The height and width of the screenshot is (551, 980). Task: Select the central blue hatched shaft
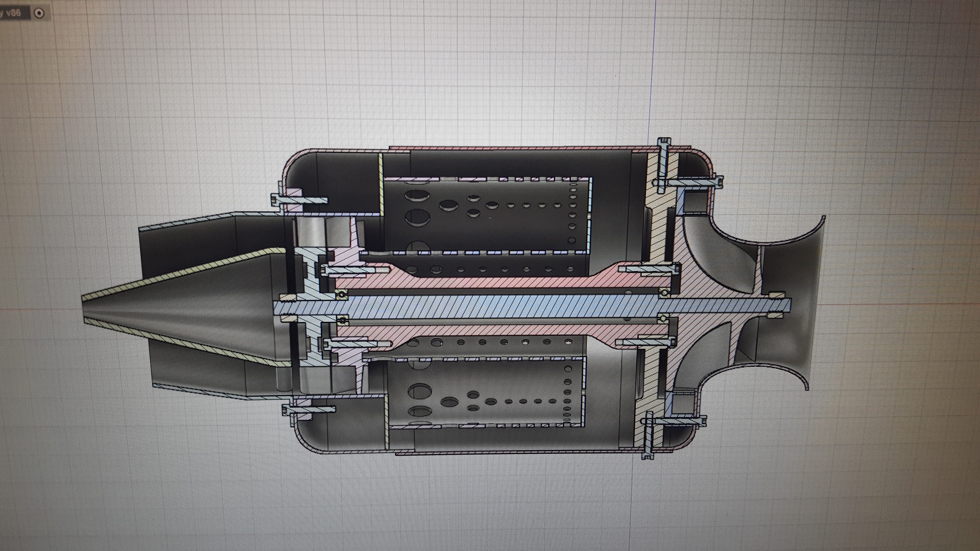click(495, 306)
